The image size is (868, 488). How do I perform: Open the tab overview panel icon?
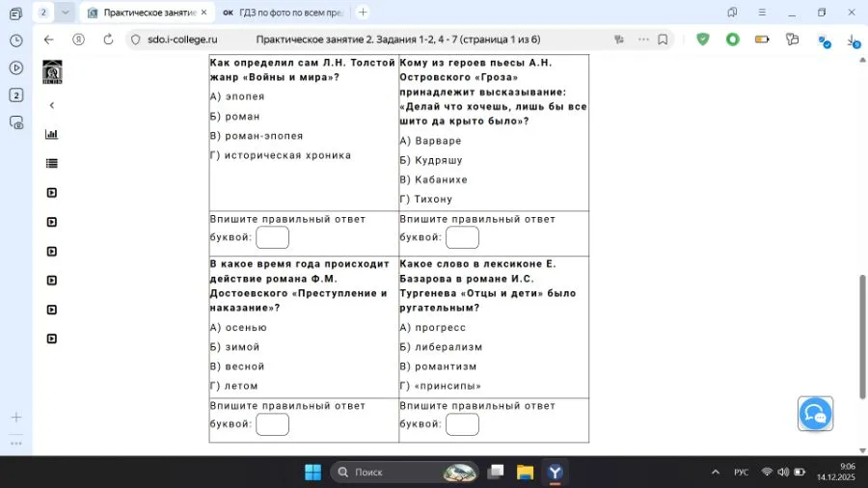16,14
